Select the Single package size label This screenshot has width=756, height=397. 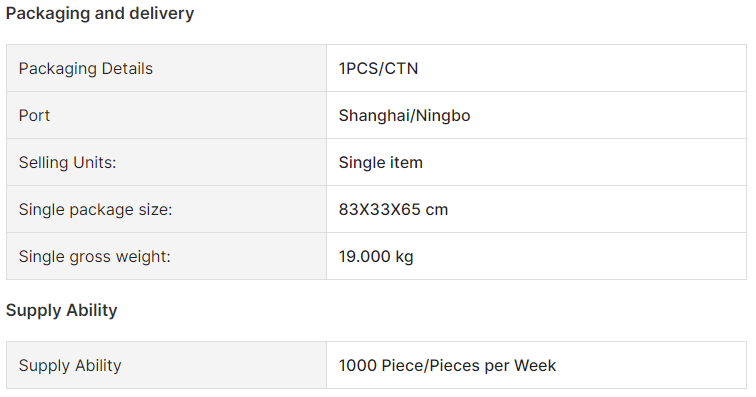click(x=95, y=210)
